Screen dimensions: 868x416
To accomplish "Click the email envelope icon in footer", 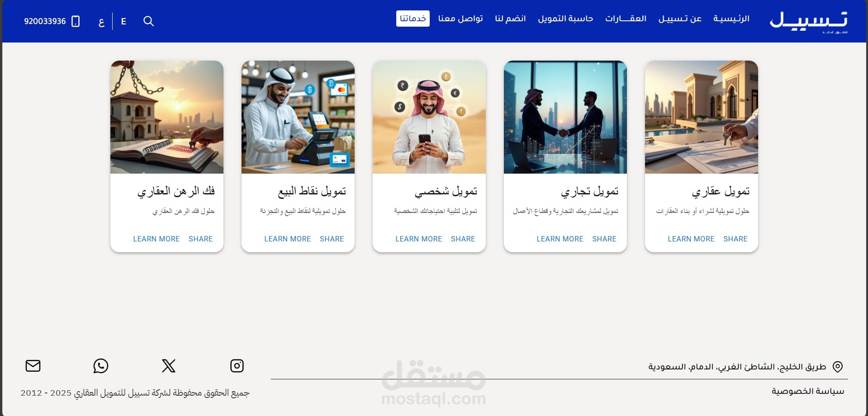I will [x=33, y=366].
